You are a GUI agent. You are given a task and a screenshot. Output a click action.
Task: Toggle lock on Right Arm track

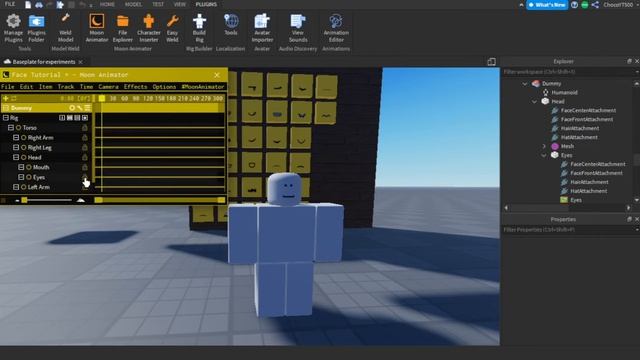point(85,138)
